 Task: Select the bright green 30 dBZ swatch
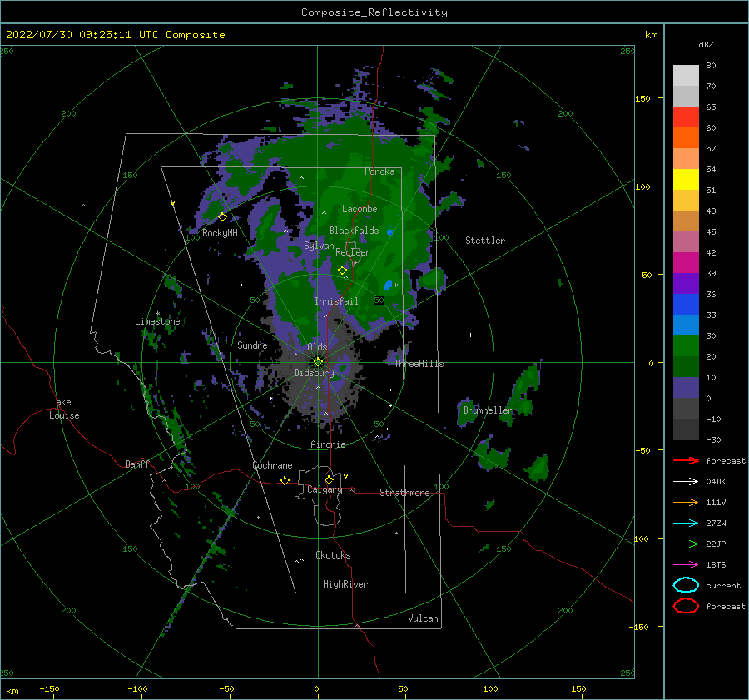coord(686,345)
